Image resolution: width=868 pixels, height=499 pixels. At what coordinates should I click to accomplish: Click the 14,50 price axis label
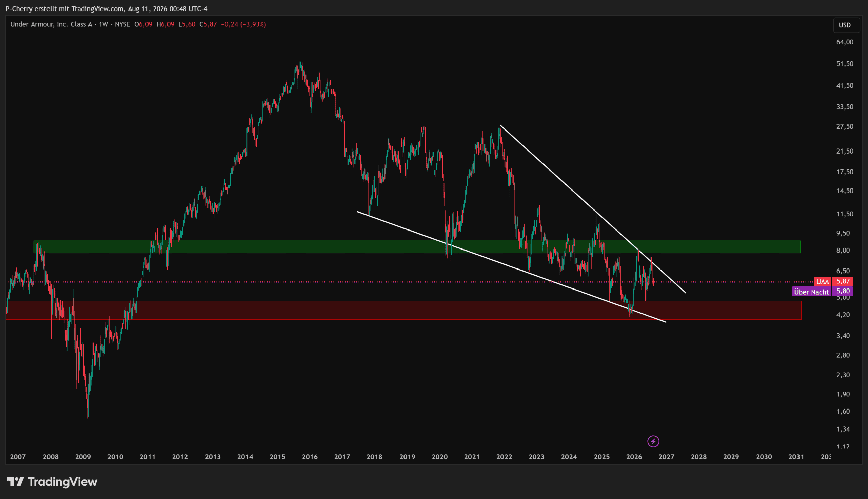(x=845, y=191)
